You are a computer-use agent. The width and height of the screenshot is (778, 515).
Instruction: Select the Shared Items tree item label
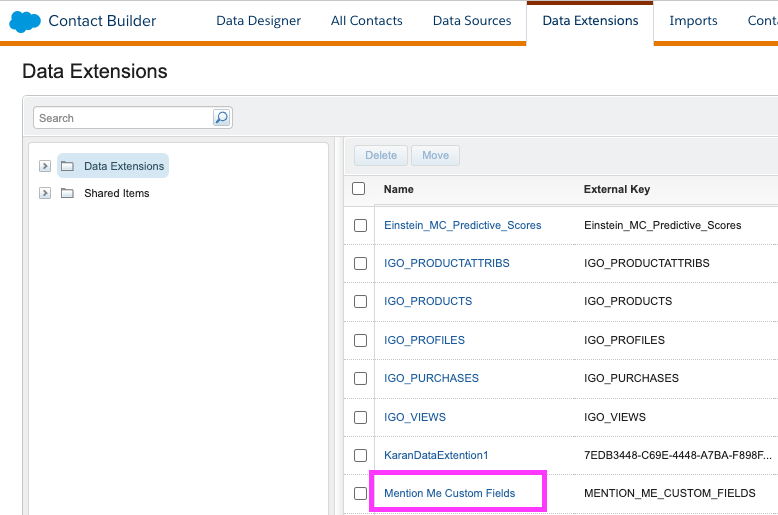pyautogui.click(x=117, y=193)
